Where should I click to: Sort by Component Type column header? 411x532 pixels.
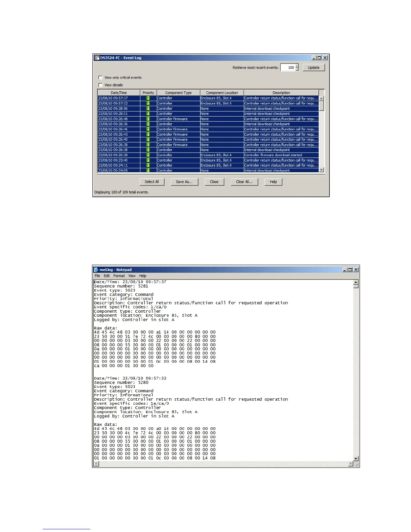click(x=178, y=93)
